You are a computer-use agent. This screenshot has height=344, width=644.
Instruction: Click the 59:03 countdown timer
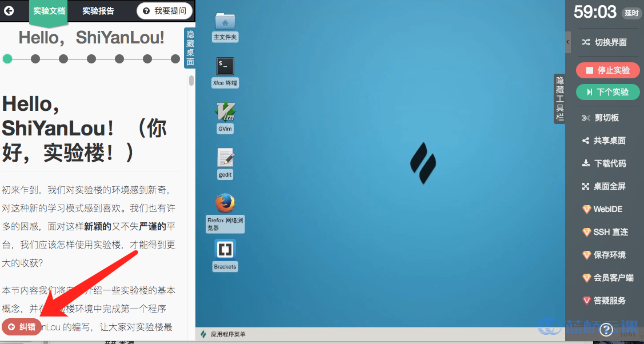[x=595, y=13]
